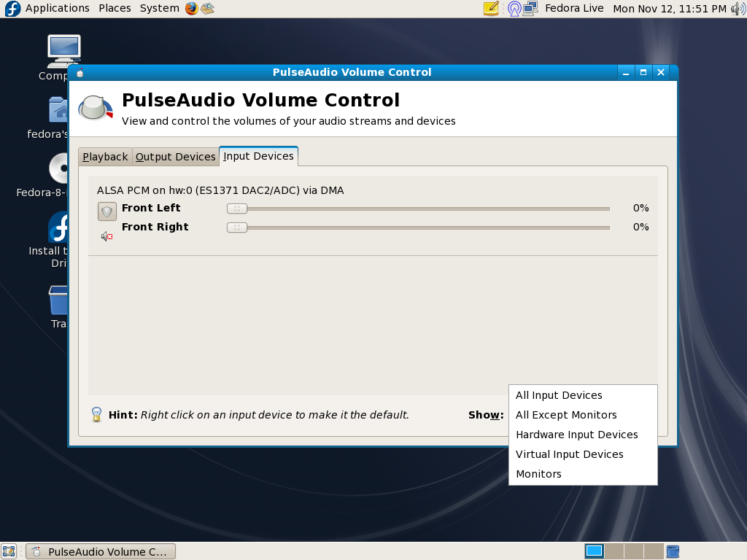Click the sticky notes panel icon

tap(491, 9)
